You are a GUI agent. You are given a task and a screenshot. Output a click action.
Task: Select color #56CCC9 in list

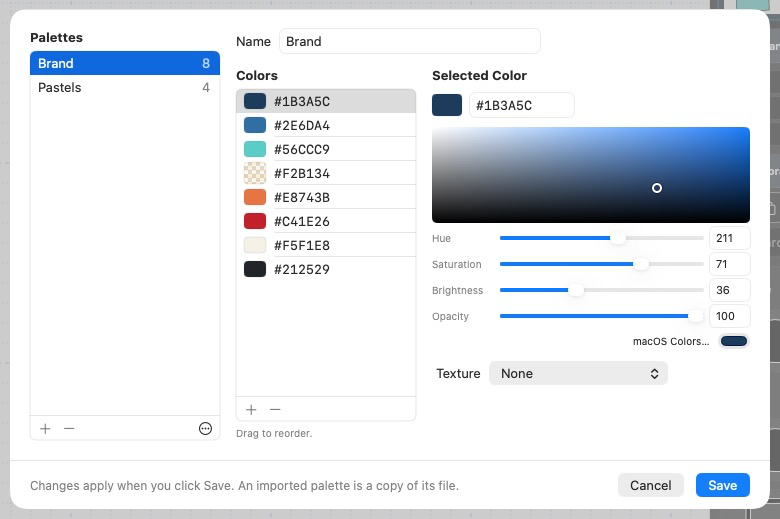point(326,149)
